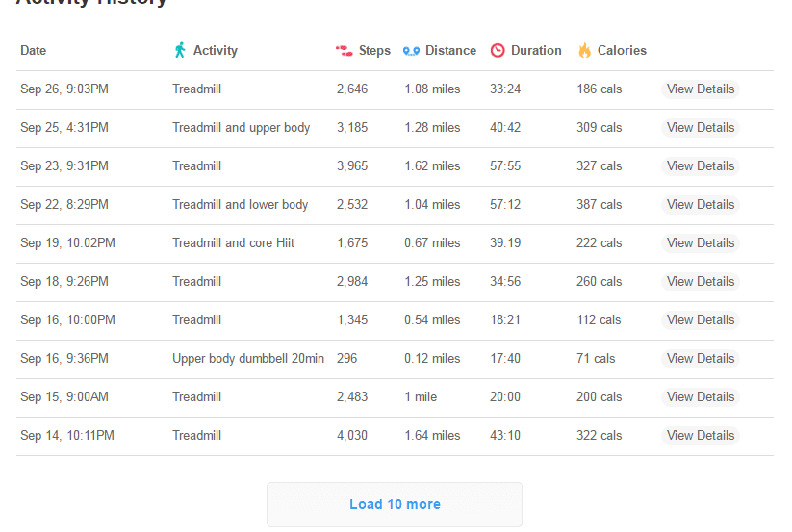View details for Sep 16 10:00PM Treadmill
792x532 pixels.
[700, 319]
